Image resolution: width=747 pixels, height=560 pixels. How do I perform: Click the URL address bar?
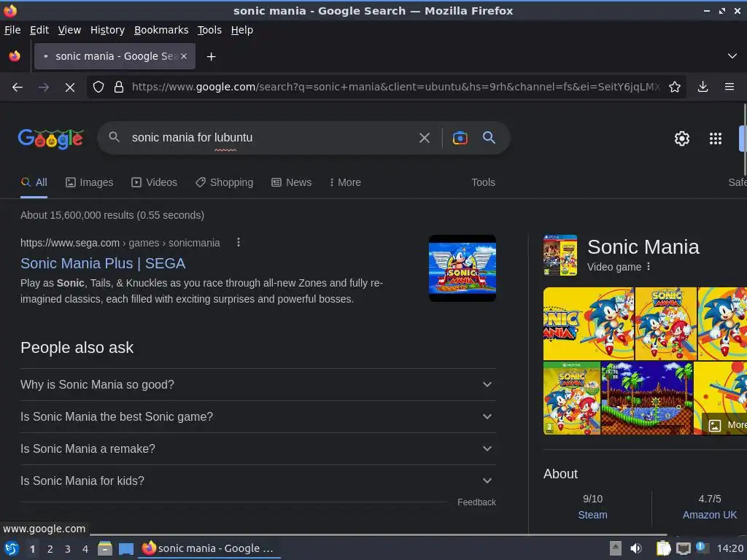pyautogui.click(x=395, y=87)
